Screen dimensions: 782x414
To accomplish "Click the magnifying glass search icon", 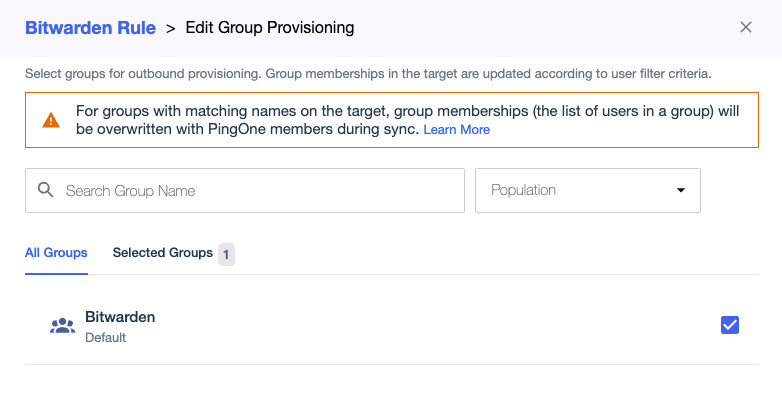I will (x=45, y=190).
